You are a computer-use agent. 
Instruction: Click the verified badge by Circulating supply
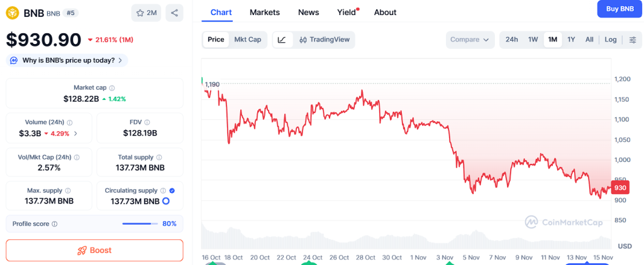tap(172, 190)
